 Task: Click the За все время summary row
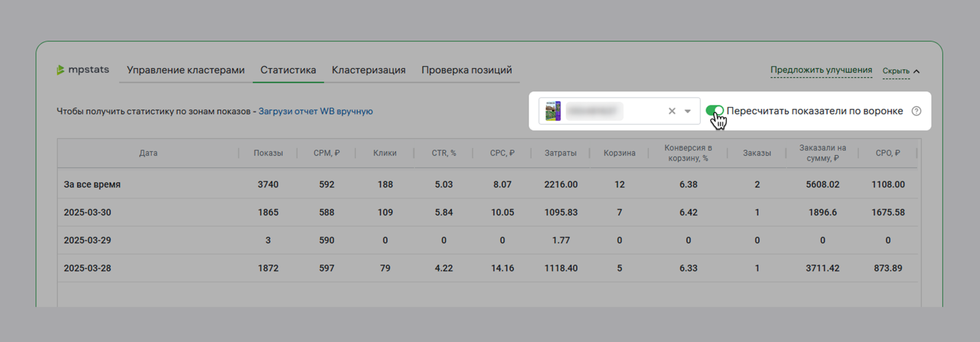pos(92,184)
